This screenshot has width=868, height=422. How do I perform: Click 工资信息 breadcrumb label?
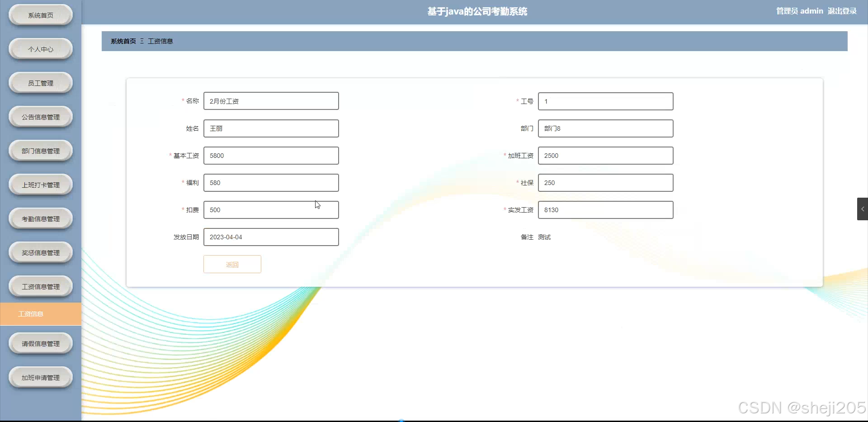coord(161,41)
